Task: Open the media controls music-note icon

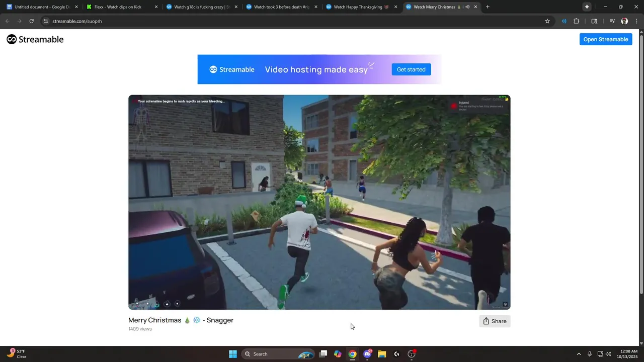Action: [x=612, y=21]
